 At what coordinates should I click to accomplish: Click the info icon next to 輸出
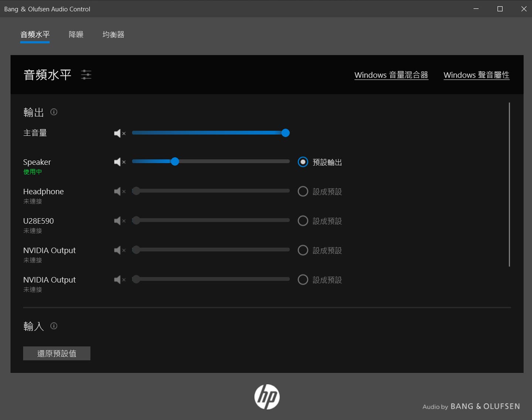pos(54,112)
